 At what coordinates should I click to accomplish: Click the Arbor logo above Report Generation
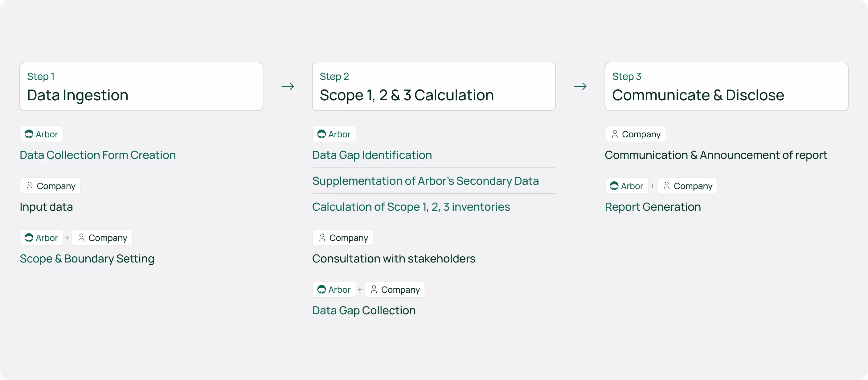pyautogui.click(x=614, y=186)
